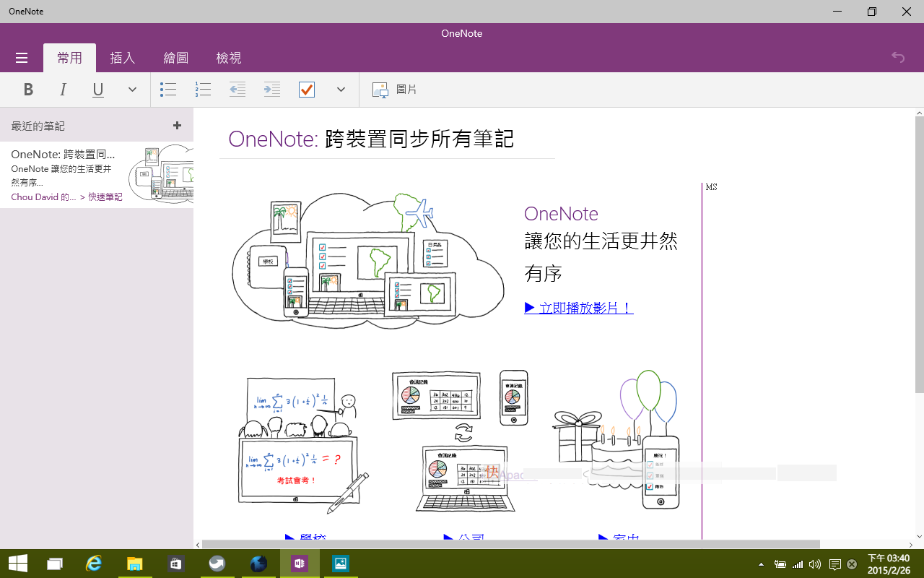Switch to OneNote taskbar icon
924x578 pixels.
[300, 564]
